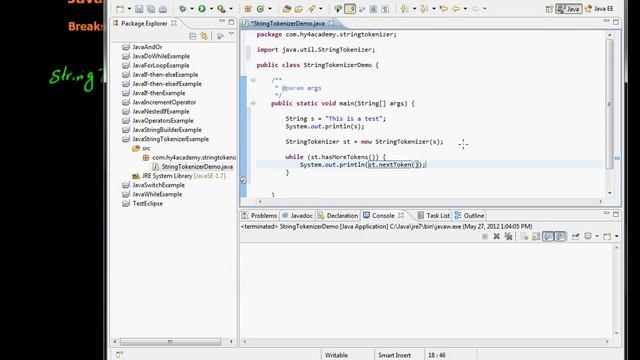Screen dimensions: 640x360
Task: Select the JavaDoWhileExample project
Action: pyautogui.click(x=156, y=56)
